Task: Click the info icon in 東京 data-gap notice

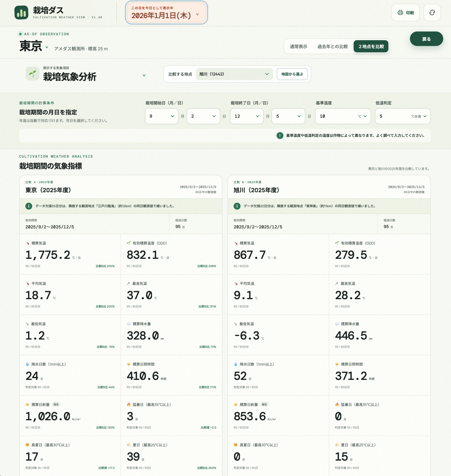Action: pyautogui.click(x=29, y=206)
